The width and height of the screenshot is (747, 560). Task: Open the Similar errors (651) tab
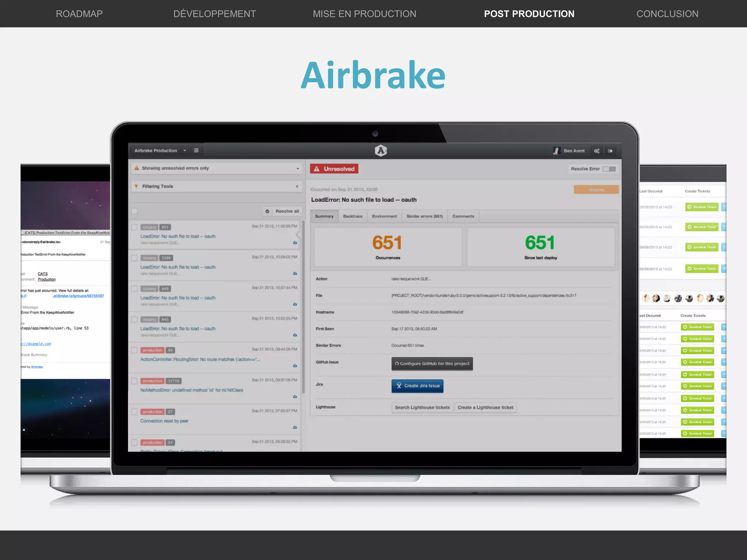point(425,216)
